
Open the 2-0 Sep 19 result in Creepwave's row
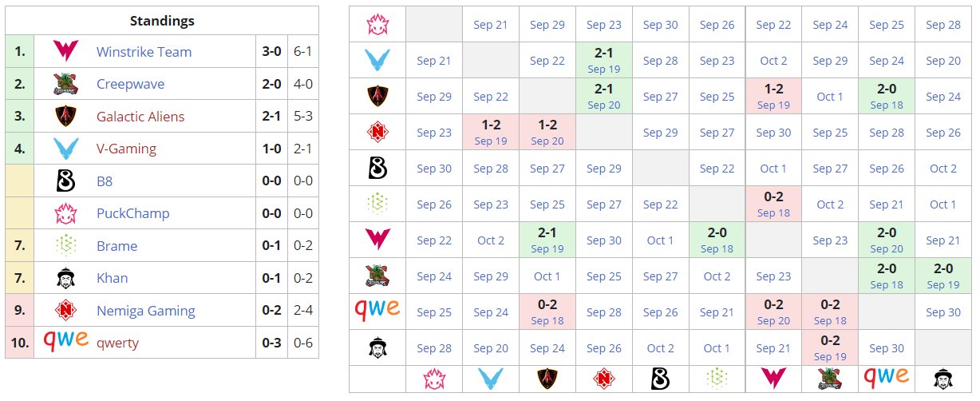coord(943,276)
